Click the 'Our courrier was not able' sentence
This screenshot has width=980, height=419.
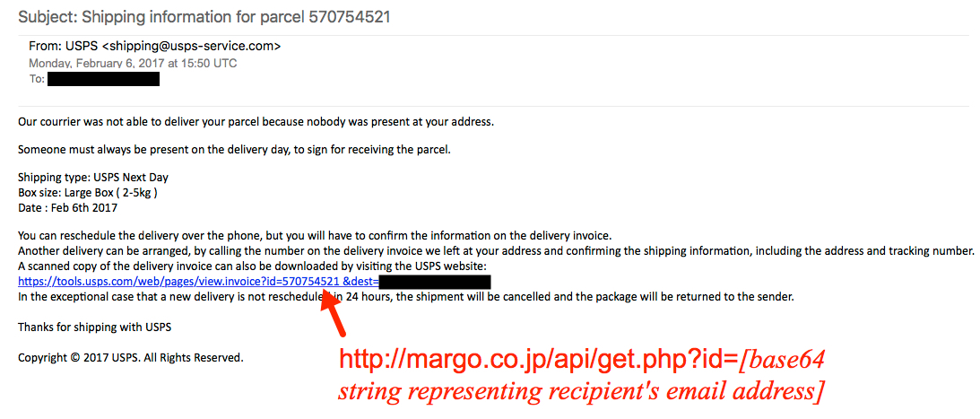click(256, 122)
